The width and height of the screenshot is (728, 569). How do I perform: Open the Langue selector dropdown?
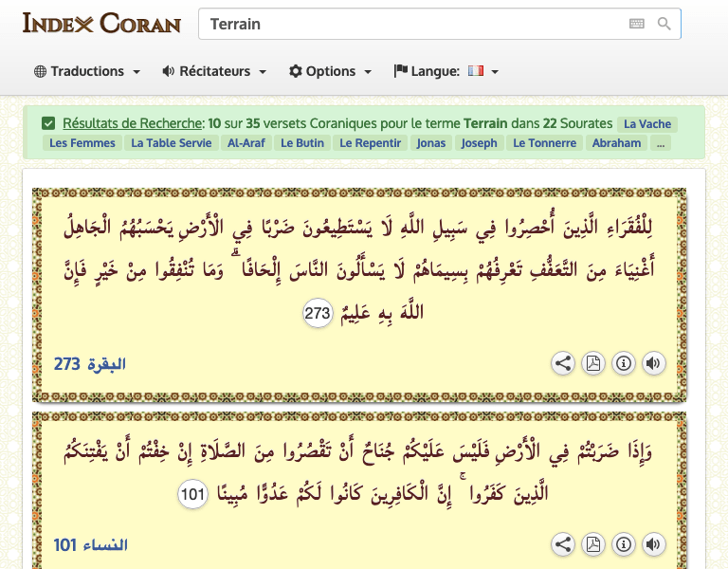tap(446, 71)
